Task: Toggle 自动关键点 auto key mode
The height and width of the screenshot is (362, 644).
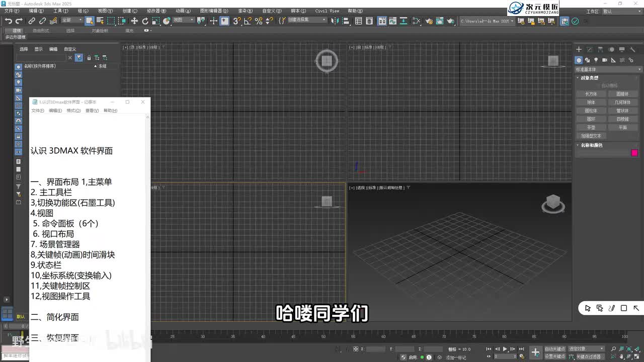Action: click(555, 349)
